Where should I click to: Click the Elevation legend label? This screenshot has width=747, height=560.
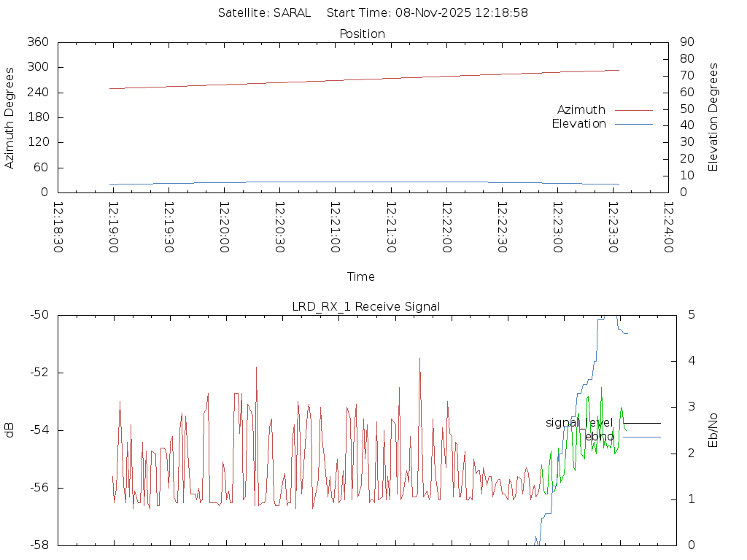tap(578, 124)
